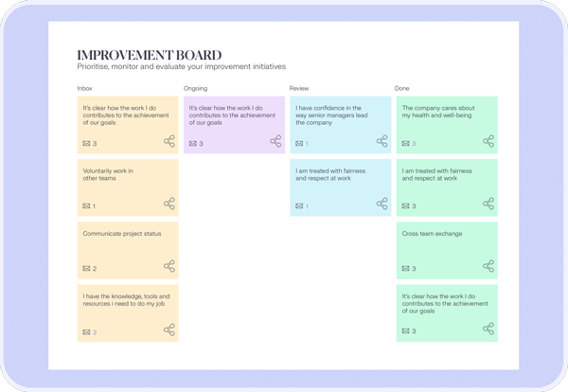This screenshot has width=568, height=392.
Task: Share the Cross team exchange card
Action: [x=488, y=266]
